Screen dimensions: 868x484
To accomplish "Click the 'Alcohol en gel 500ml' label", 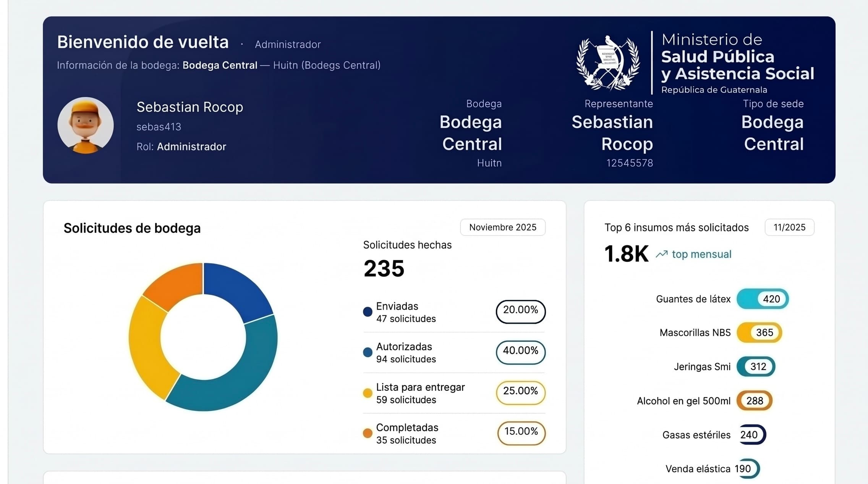I will (x=684, y=401).
